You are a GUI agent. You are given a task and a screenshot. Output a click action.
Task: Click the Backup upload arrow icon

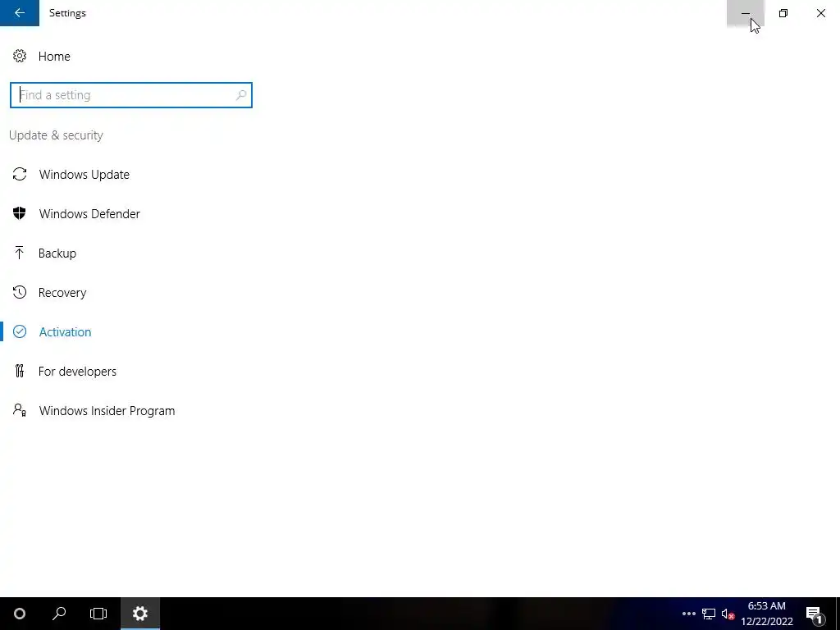pyautogui.click(x=20, y=253)
